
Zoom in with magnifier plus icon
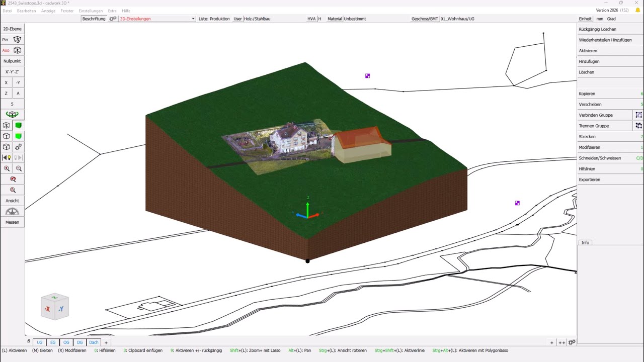(7, 169)
